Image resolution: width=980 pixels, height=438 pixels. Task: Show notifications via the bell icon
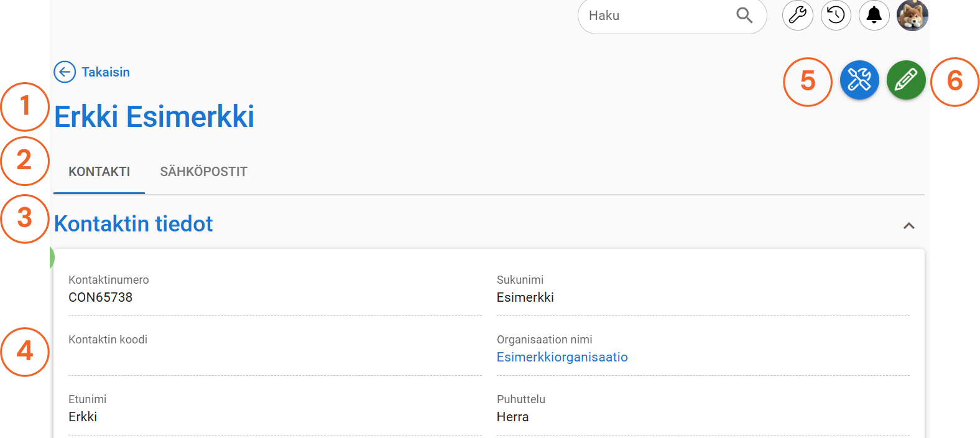[x=874, y=15]
